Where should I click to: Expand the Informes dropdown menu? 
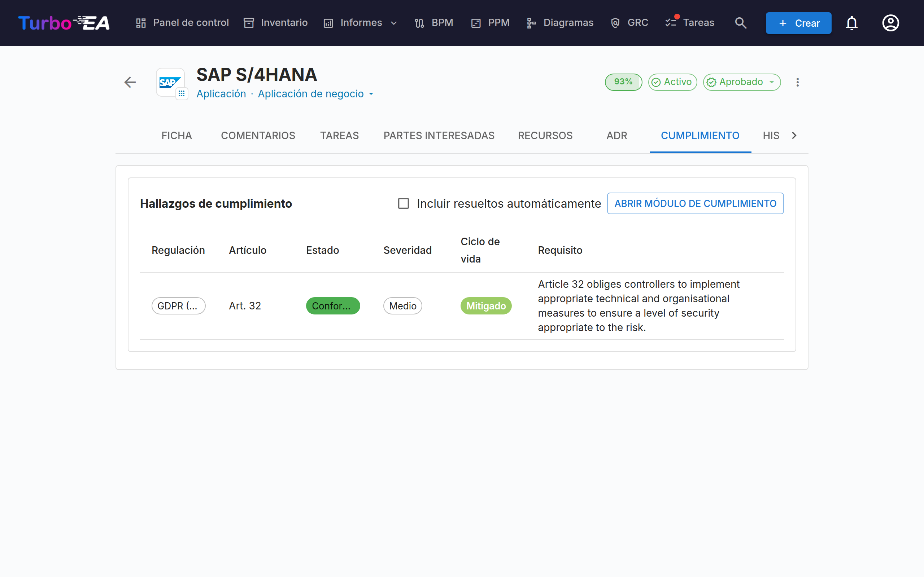(x=361, y=23)
